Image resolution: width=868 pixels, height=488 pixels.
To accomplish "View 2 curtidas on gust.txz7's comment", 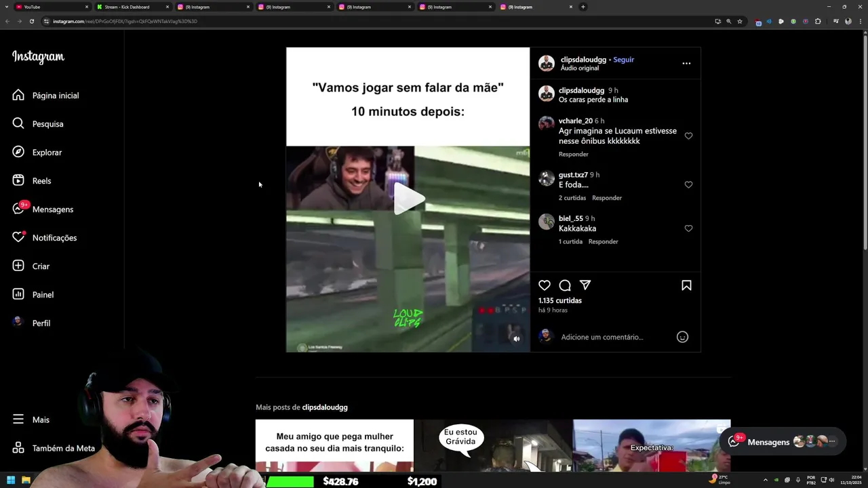I will [572, 198].
